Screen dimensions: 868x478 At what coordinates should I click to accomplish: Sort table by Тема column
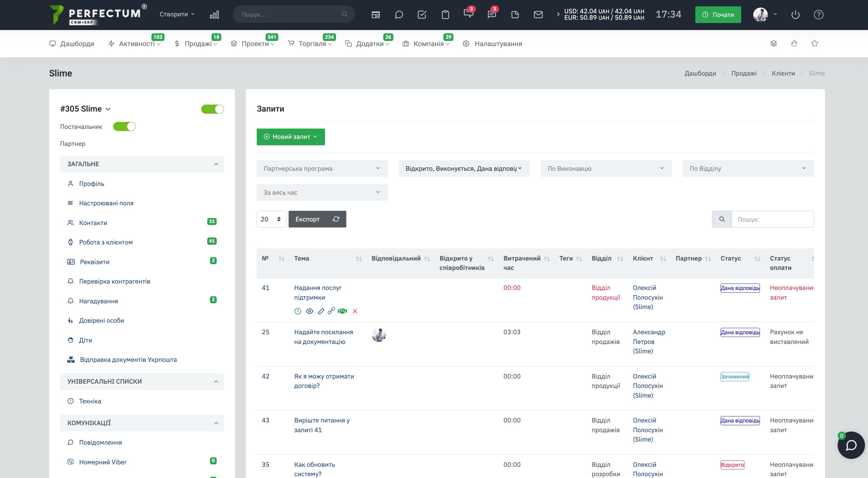(x=358, y=258)
